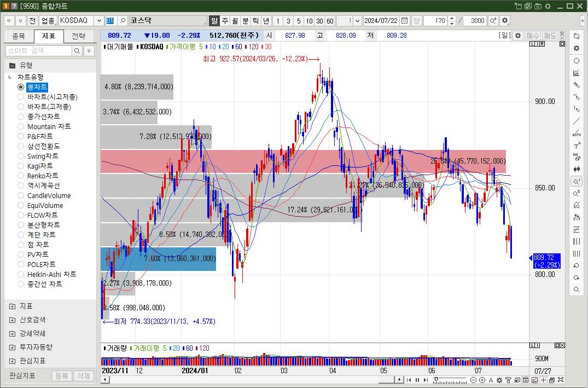The width and height of the screenshot is (588, 388).
Task: Click the bottom zoom in plus icon
Action: click(x=482, y=380)
